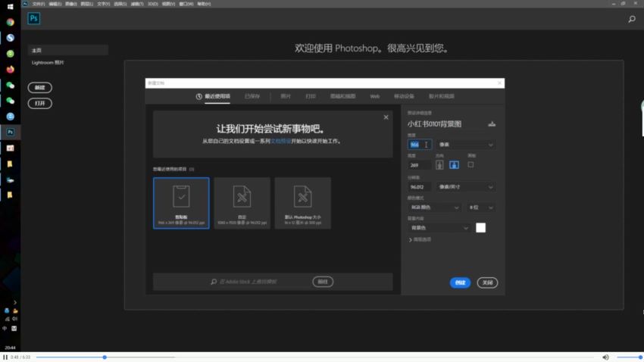The width and height of the screenshot is (644, 362).
Task: Select 主页 in the left sidebar
Action: 68,50
